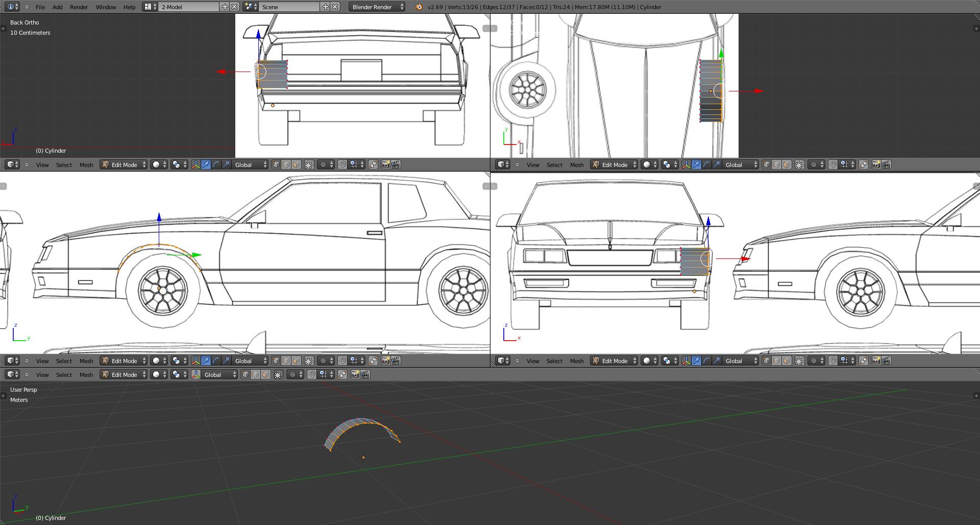Select rotate manipulator in Back Ortho viewport header
Screen dimensions: 980x525
coord(216,164)
